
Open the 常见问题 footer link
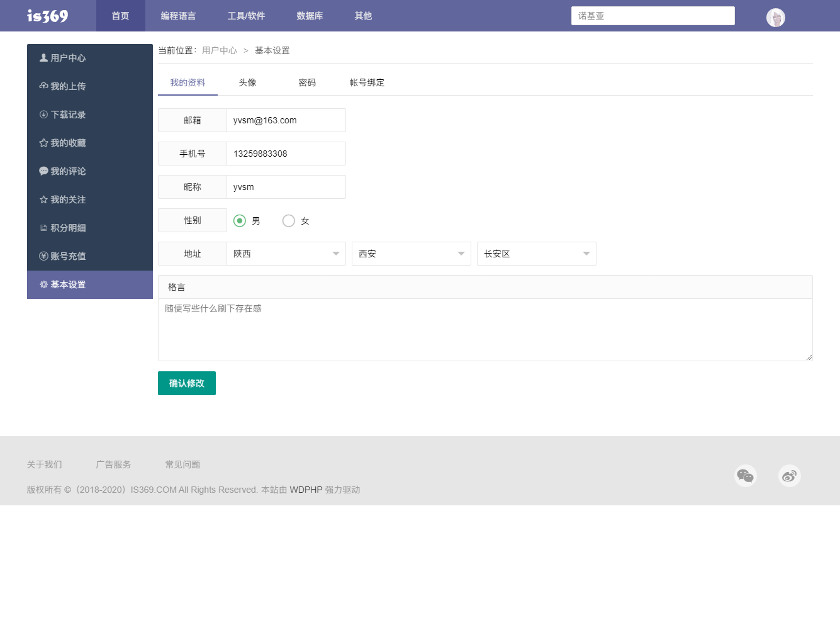point(182,464)
